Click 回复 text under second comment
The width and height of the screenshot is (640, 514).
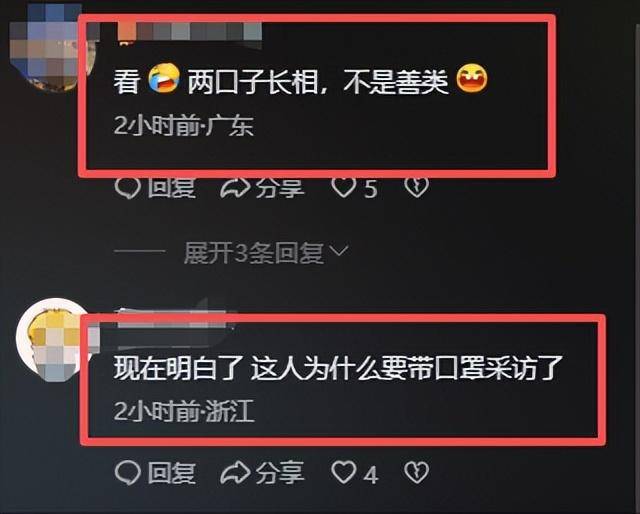click(x=171, y=473)
